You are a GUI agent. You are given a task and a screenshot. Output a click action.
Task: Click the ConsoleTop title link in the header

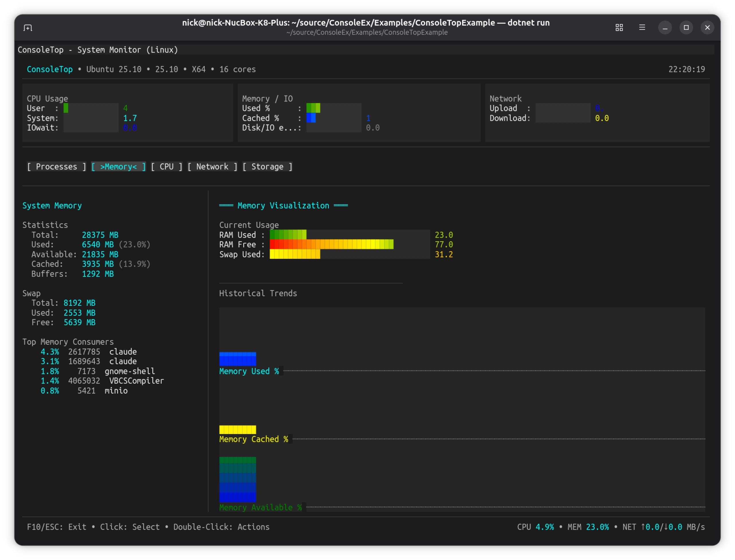coord(50,69)
